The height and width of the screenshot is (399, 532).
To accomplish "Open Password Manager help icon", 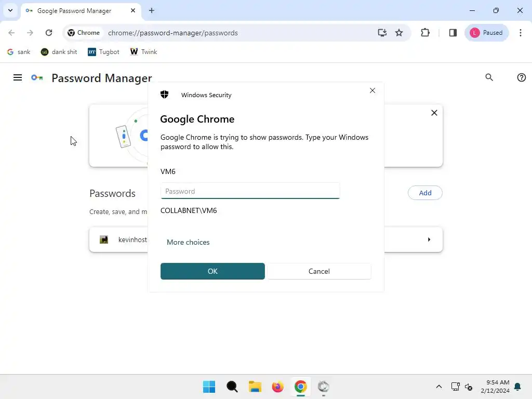I will pyautogui.click(x=521, y=77).
